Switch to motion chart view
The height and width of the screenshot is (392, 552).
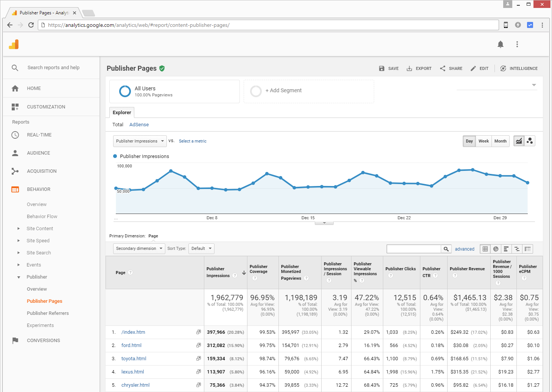pos(530,141)
